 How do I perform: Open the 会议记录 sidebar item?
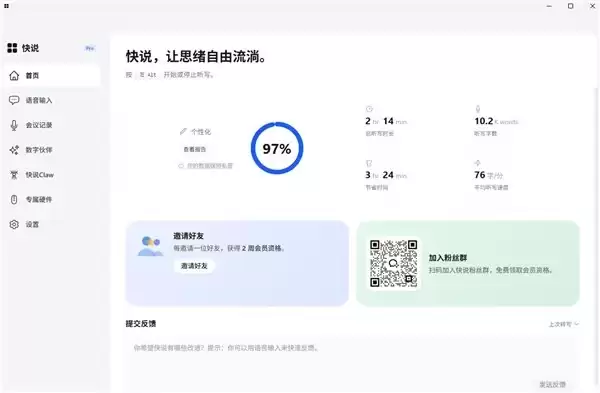click(52, 125)
